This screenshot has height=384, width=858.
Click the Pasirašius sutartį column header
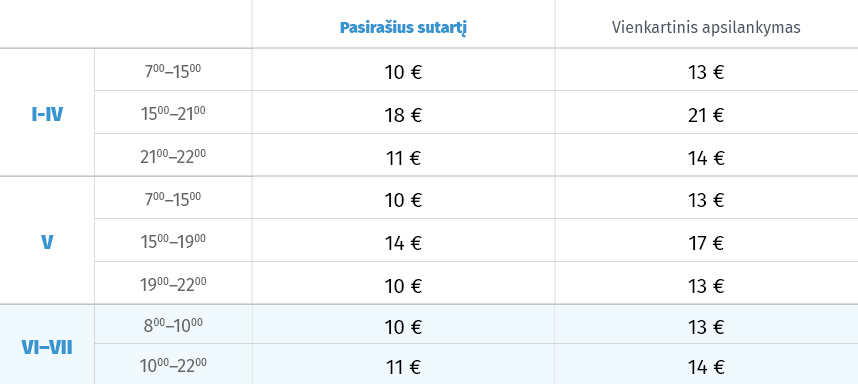pos(403,28)
